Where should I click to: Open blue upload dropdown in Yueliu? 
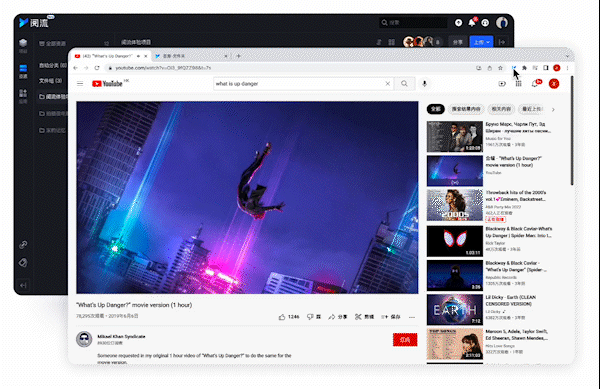click(x=481, y=42)
